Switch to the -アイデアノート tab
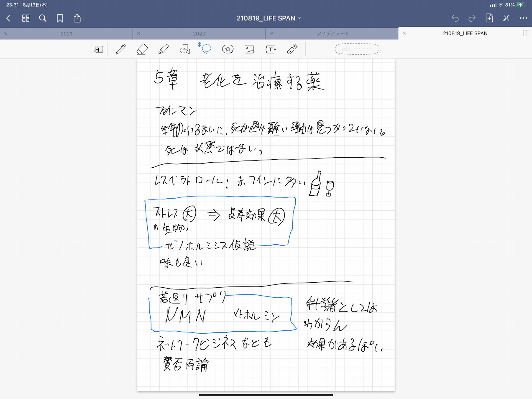 [x=332, y=34]
